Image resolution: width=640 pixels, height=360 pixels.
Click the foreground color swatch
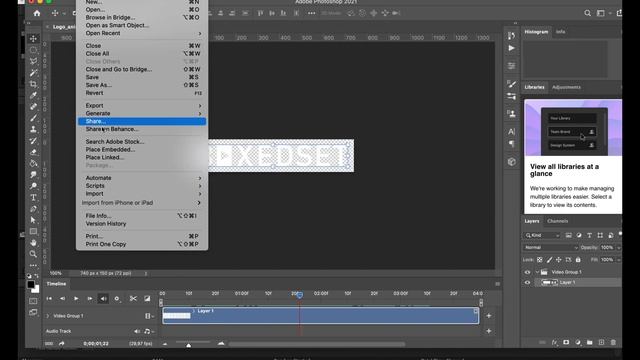pyautogui.click(x=31, y=284)
